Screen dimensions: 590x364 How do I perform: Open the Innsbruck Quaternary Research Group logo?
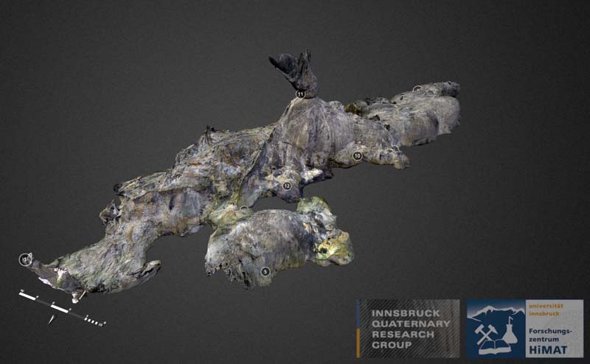(x=408, y=328)
